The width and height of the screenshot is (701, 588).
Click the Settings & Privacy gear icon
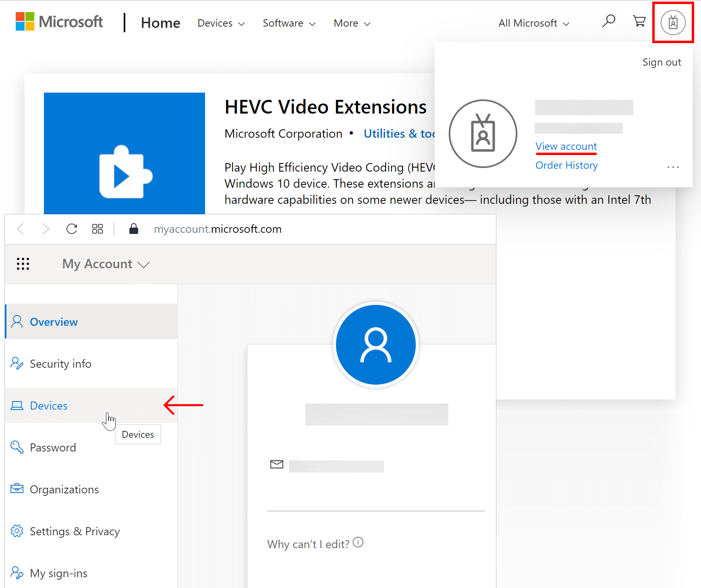17,531
